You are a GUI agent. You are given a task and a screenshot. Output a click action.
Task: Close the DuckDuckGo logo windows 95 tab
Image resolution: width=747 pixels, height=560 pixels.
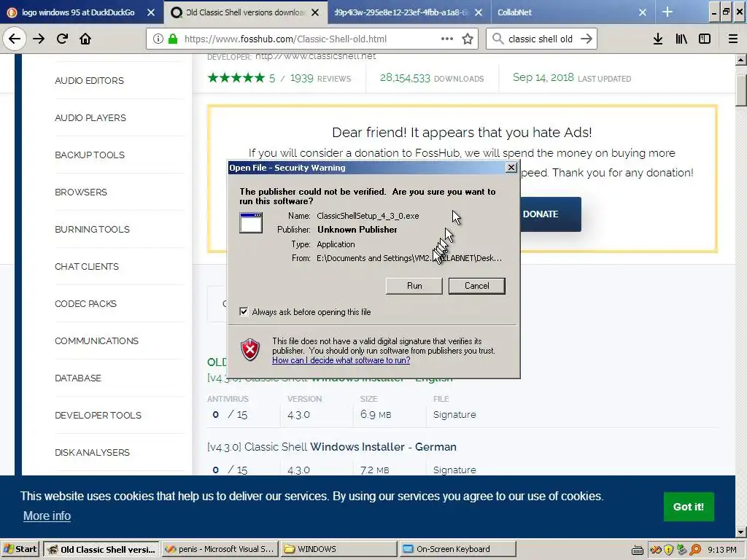pos(150,12)
